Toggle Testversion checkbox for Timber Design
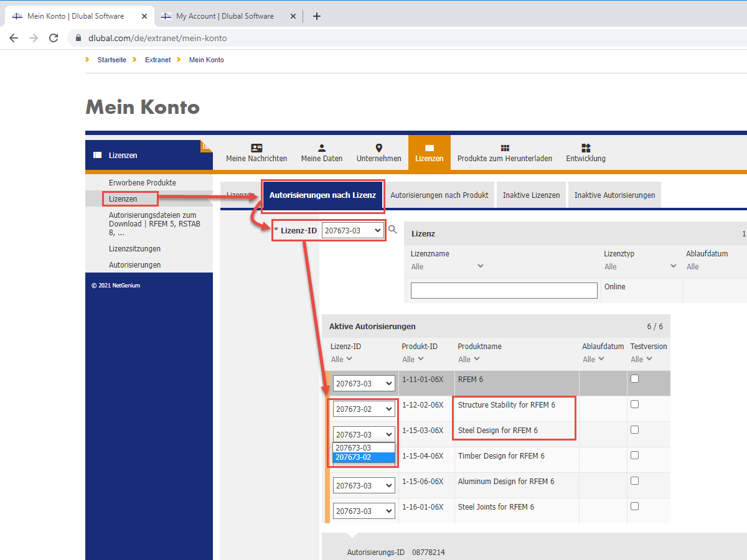 click(x=635, y=455)
